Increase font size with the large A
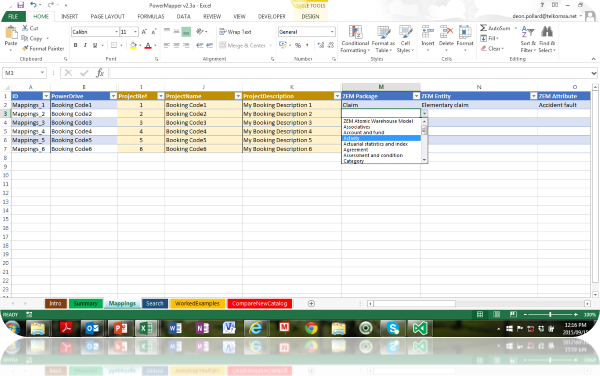The image size is (600, 376). click(x=144, y=32)
